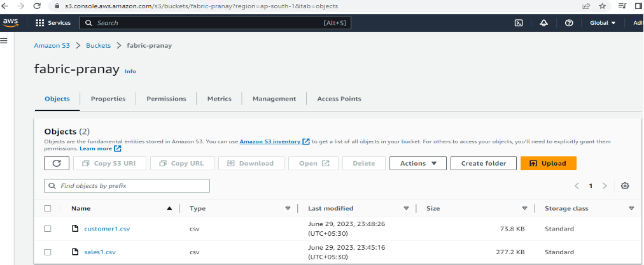
Task: Open the Services grid menu
Action: pyautogui.click(x=53, y=23)
